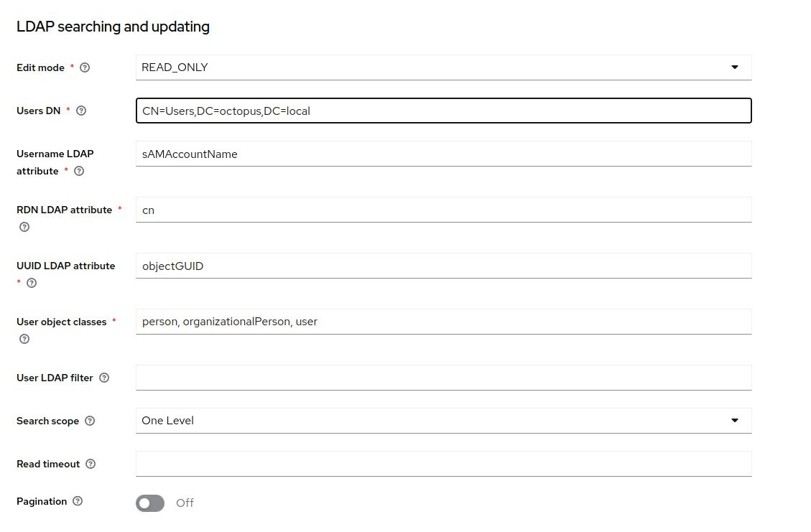Click the objectGUID UUID attribute field
This screenshot has width=811, height=532.
click(443, 266)
